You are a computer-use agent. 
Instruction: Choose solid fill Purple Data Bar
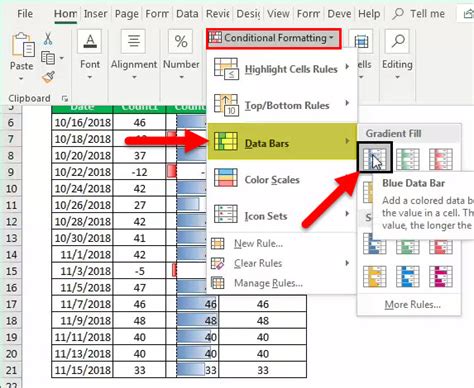click(x=441, y=276)
